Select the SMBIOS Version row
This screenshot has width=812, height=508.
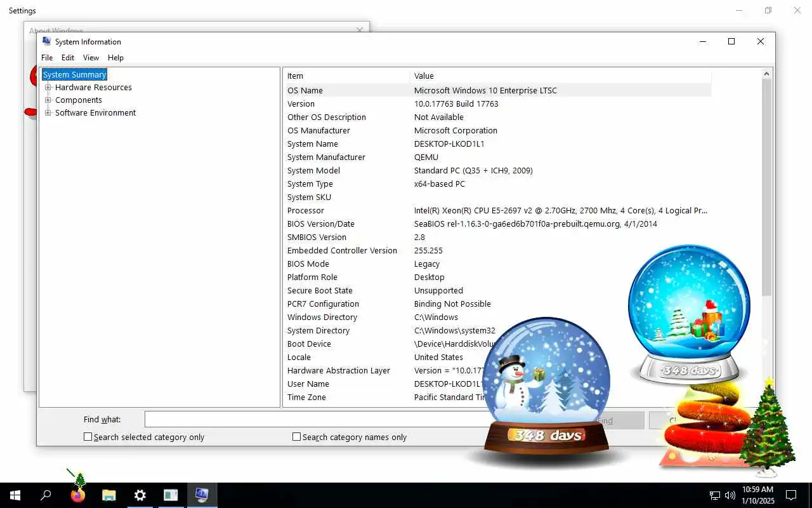(497, 237)
